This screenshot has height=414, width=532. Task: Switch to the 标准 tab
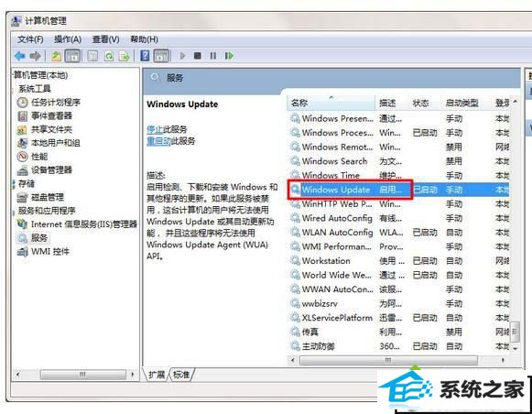(x=181, y=375)
